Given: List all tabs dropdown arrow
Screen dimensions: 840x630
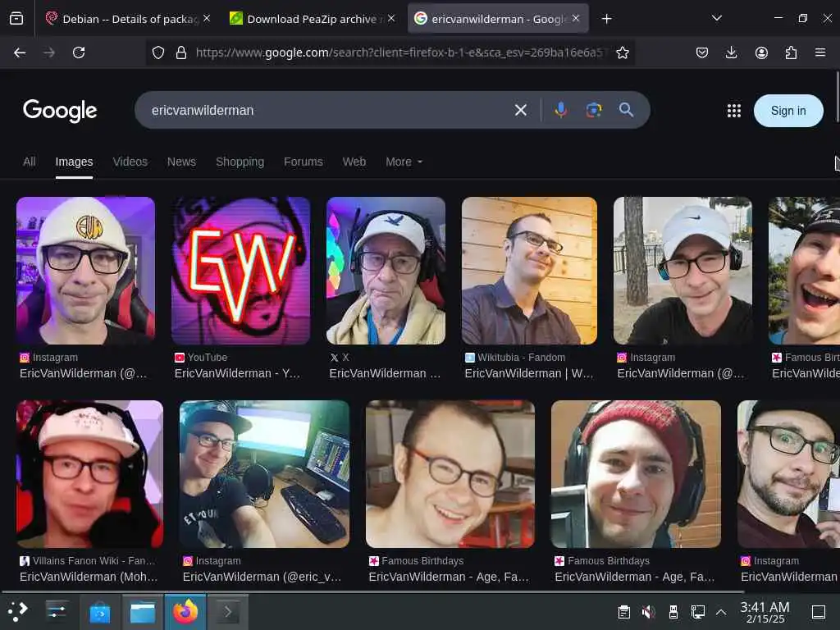Looking at the screenshot, I should pos(716,18).
